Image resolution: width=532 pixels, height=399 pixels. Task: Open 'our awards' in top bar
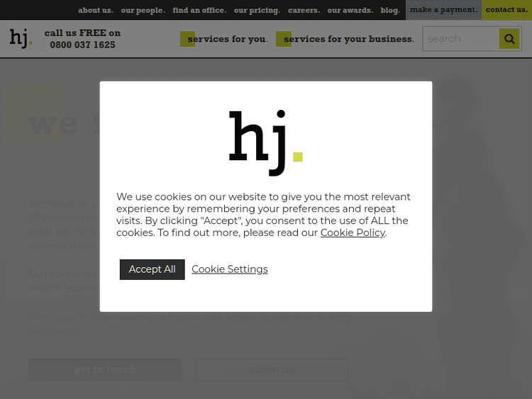pyautogui.click(x=350, y=10)
